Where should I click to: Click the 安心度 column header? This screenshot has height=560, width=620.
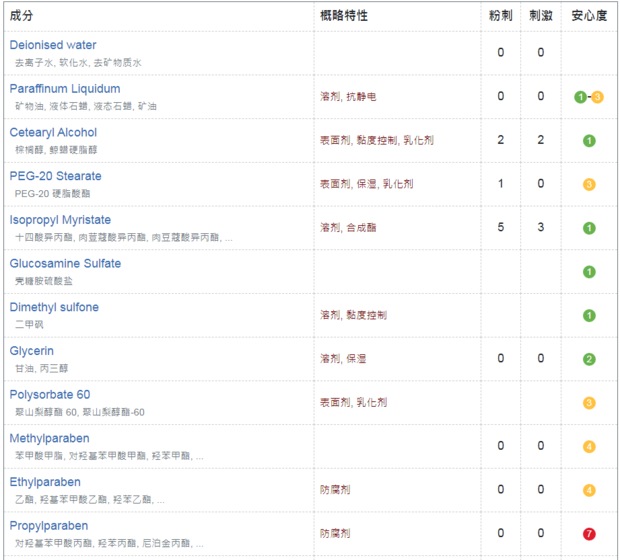tap(589, 16)
